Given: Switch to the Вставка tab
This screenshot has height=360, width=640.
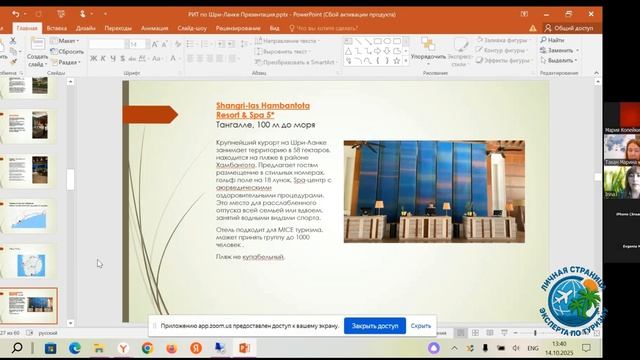Looking at the screenshot, I should click(x=57, y=28).
